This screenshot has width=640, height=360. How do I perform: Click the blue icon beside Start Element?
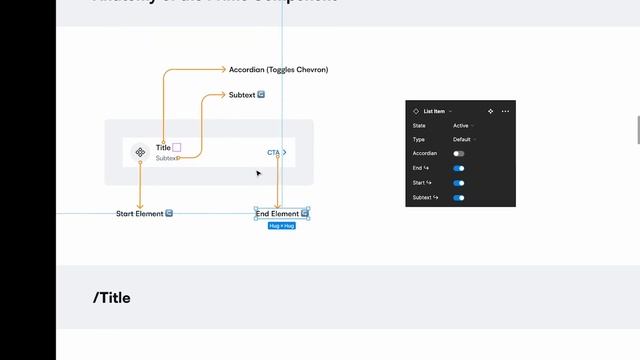click(169, 213)
